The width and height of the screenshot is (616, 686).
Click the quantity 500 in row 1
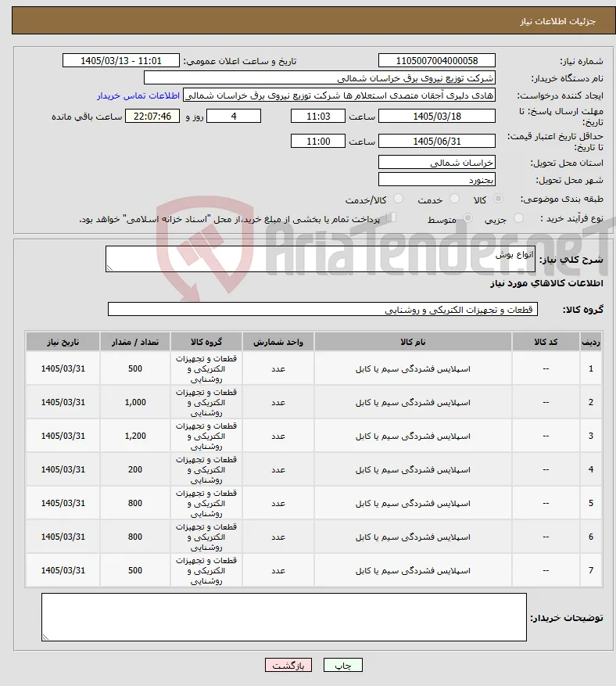135,368
